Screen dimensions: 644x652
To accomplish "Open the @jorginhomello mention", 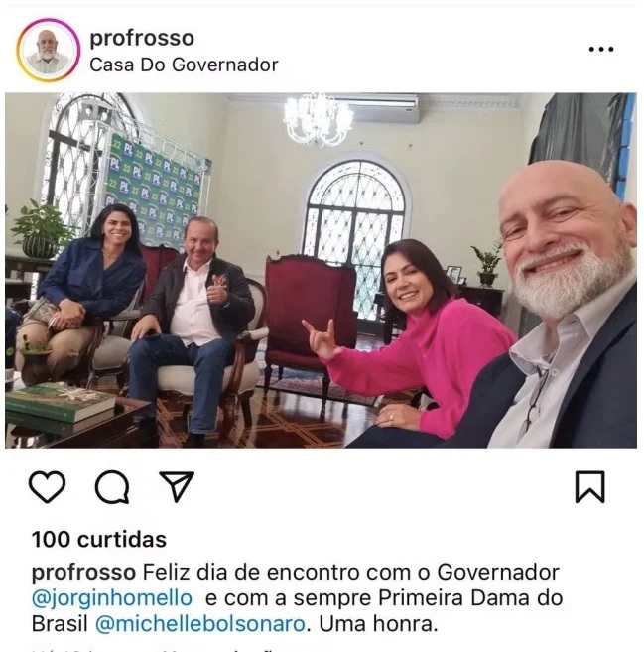I will click(112, 598).
